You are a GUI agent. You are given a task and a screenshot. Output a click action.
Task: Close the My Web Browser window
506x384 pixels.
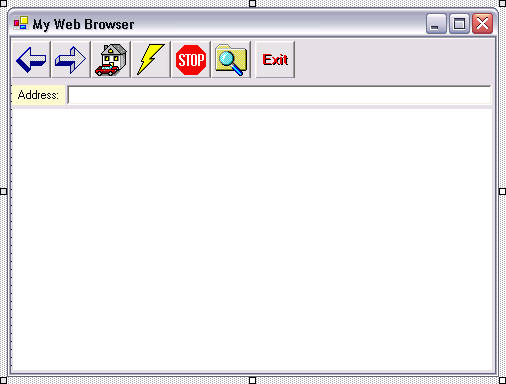coord(482,24)
